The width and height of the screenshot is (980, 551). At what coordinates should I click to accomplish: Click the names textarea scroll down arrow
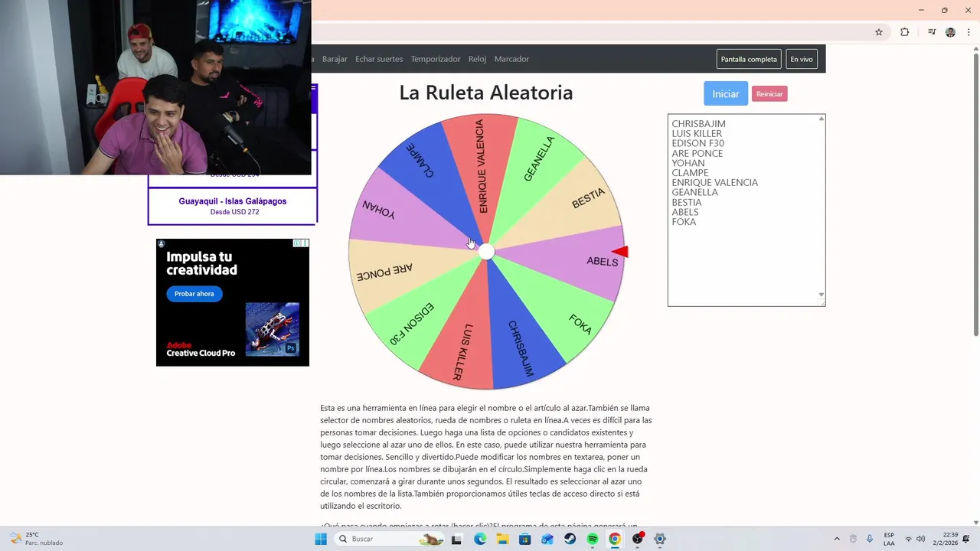(x=822, y=295)
